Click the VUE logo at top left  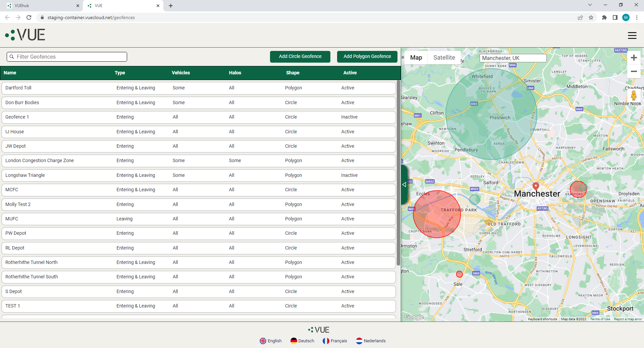25,35
